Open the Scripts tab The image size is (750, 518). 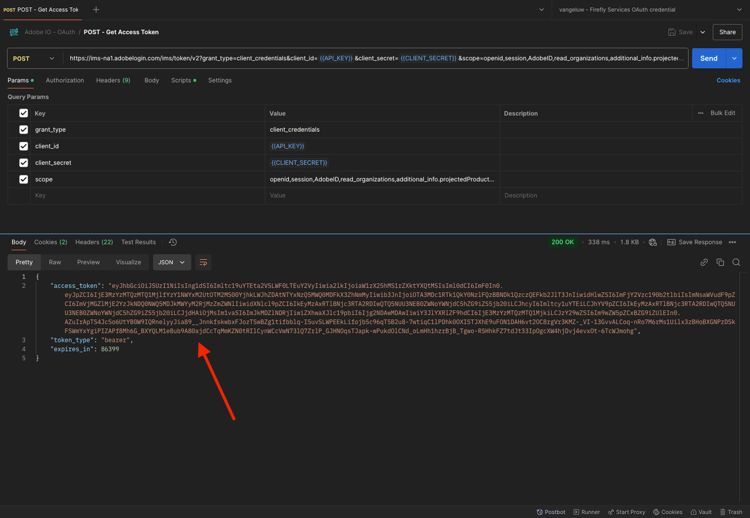click(x=184, y=80)
